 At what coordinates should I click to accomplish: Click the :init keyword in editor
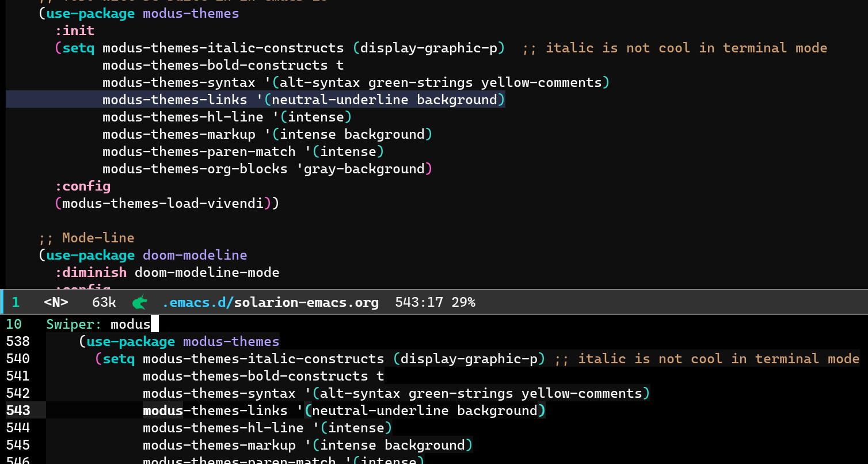point(75,31)
